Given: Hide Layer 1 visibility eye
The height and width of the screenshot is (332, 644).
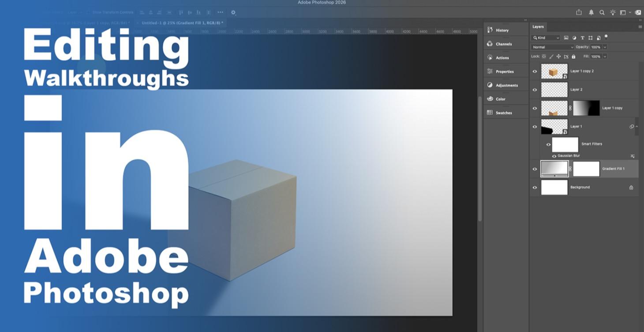Looking at the screenshot, I should pyautogui.click(x=535, y=127).
